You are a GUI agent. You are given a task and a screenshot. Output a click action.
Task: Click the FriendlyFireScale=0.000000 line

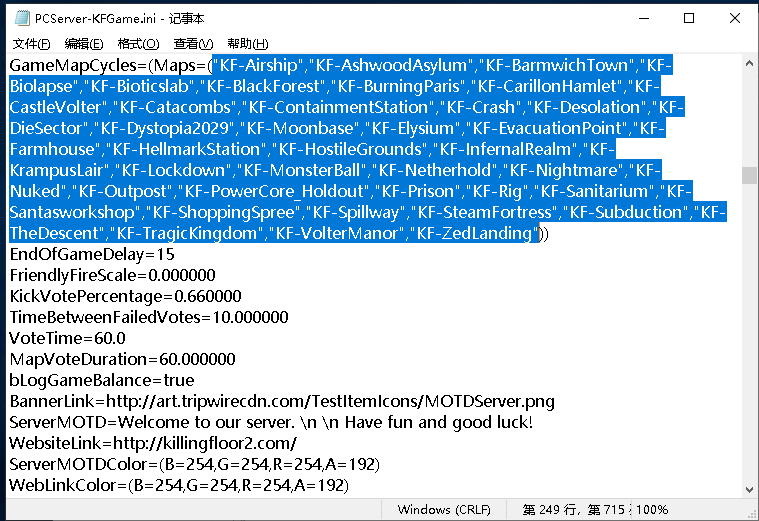point(112,275)
